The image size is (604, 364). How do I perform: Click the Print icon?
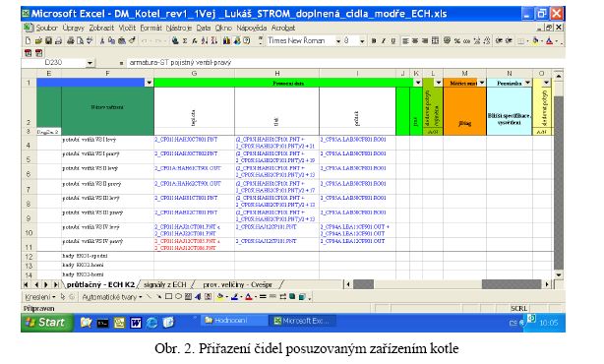click(70, 40)
